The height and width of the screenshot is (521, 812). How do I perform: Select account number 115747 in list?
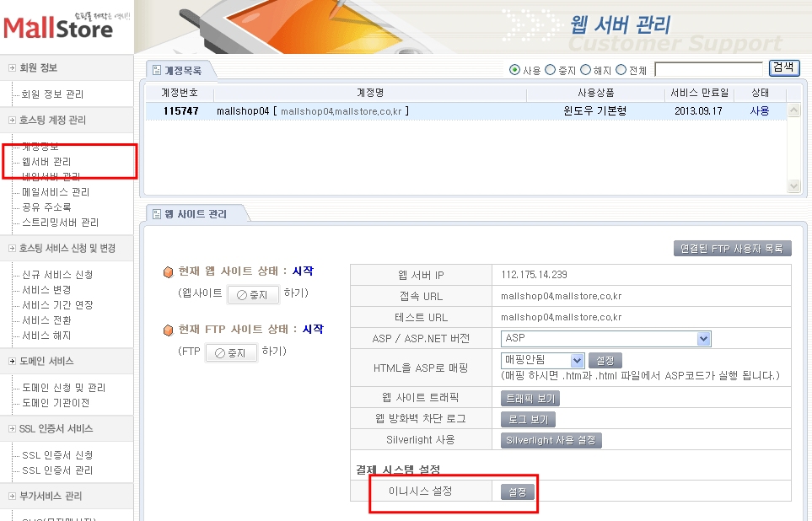click(x=180, y=110)
